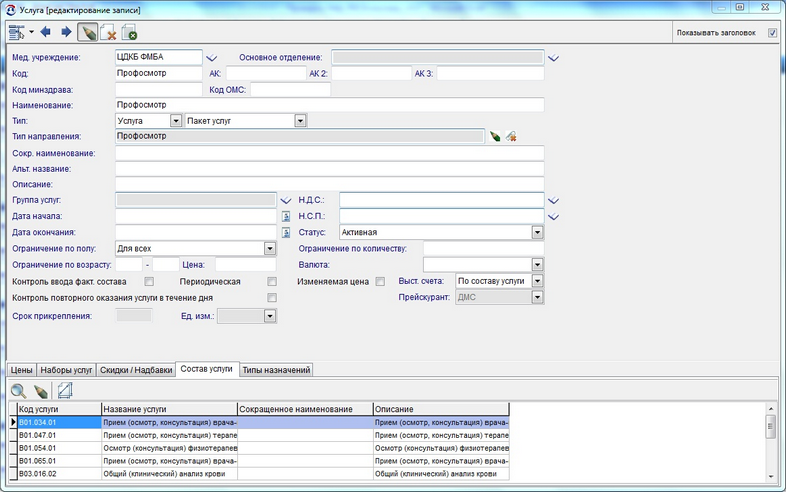Open the Услуга type dropdown
The width and height of the screenshot is (786, 492).
pyautogui.click(x=175, y=121)
